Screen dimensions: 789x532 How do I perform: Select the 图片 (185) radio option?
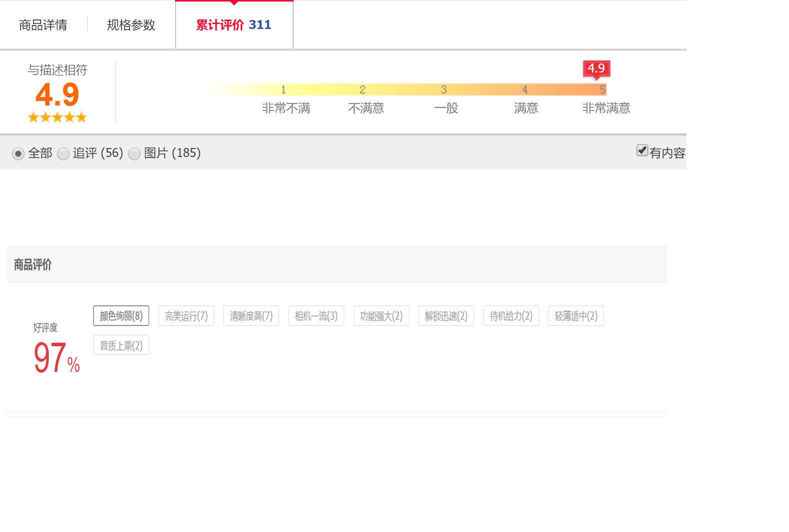134,154
